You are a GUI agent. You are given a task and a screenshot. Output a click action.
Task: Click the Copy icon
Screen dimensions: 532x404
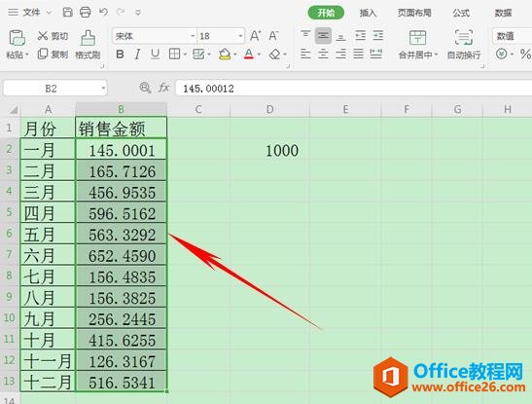(x=43, y=54)
